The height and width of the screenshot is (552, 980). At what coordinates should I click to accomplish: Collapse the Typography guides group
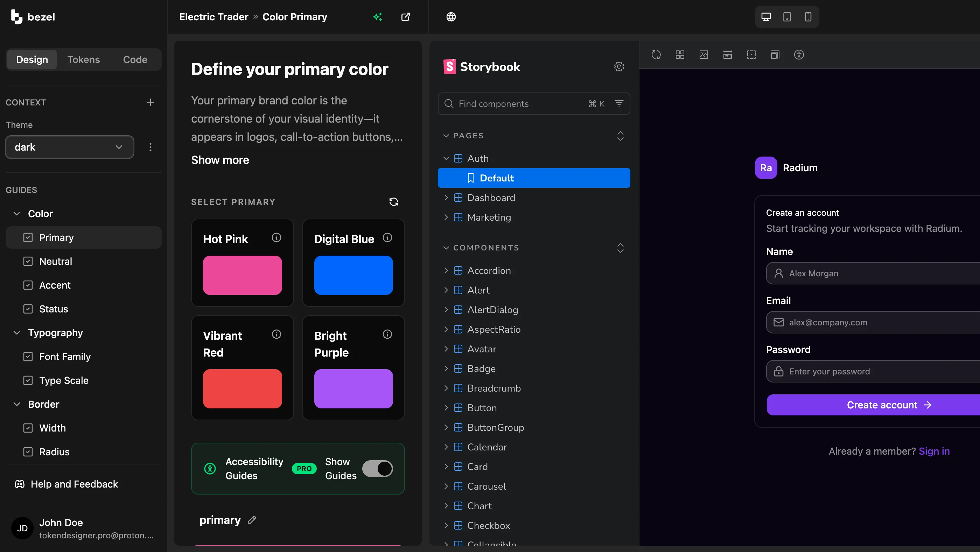point(17,333)
